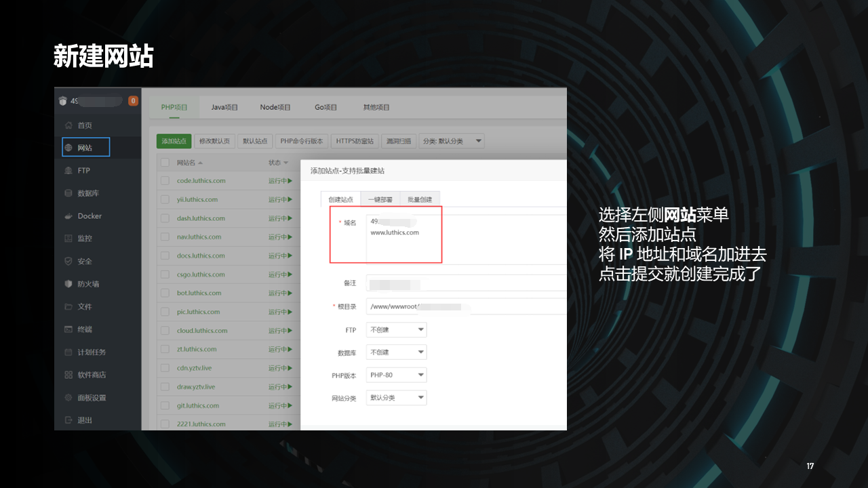Click green run arrow in docs.luthics.com row

290,256
